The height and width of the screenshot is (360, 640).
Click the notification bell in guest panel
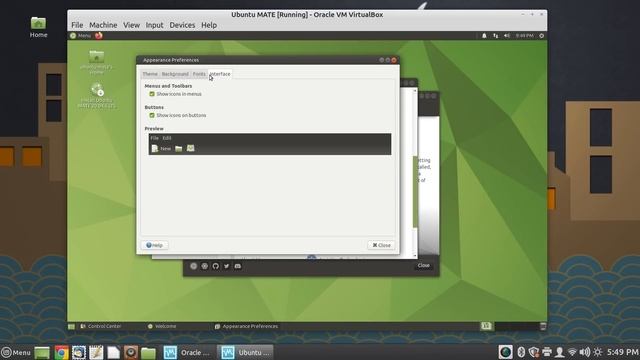(x=484, y=36)
